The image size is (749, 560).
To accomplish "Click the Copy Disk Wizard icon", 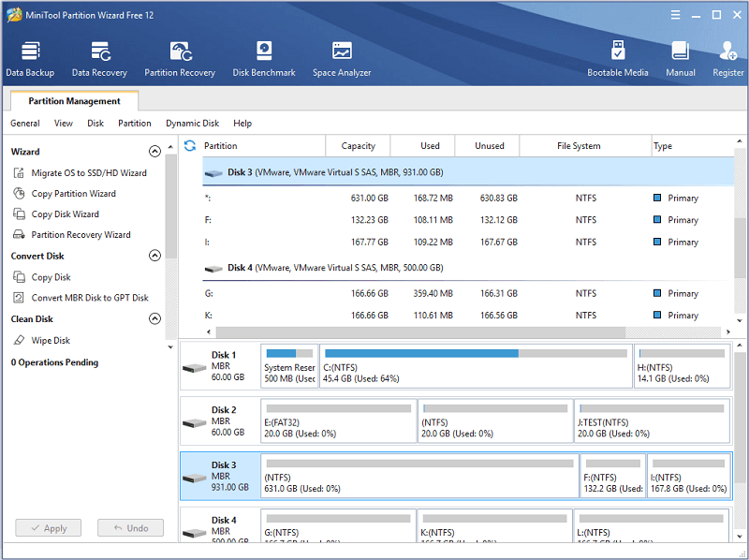I will (x=19, y=214).
